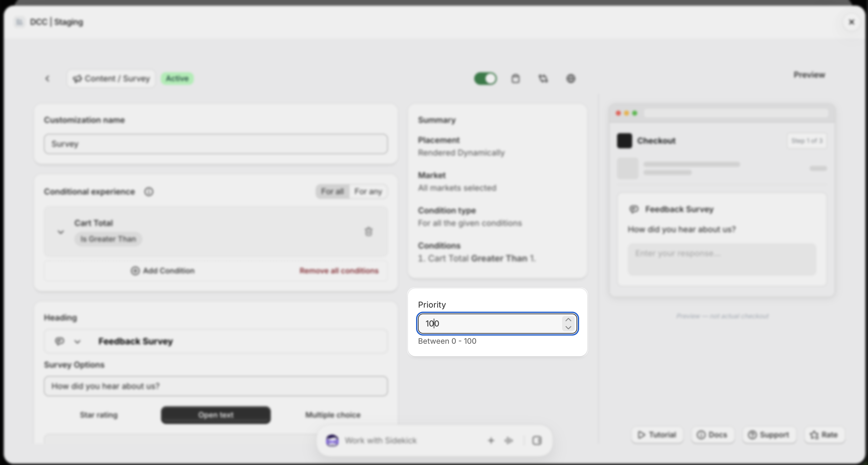Click the Preview label at top right
This screenshot has height=465, width=868.
pyautogui.click(x=809, y=75)
